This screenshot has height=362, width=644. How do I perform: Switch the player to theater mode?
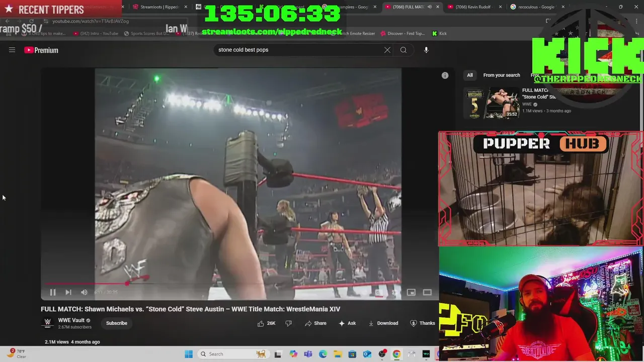427,292
